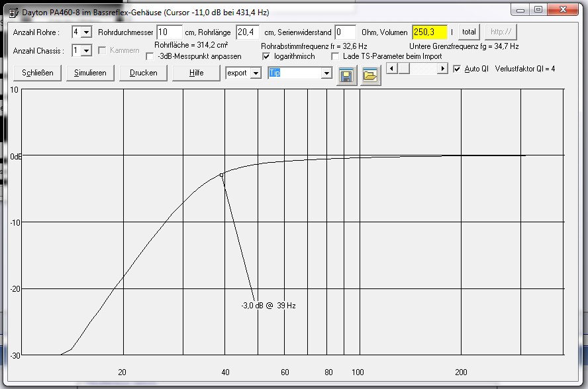The image size is (588, 389).
Task: Click the 'Rohrabstimmfrequenz fr = 32,6 Hz' text
Action: pyautogui.click(x=314, y=46)
